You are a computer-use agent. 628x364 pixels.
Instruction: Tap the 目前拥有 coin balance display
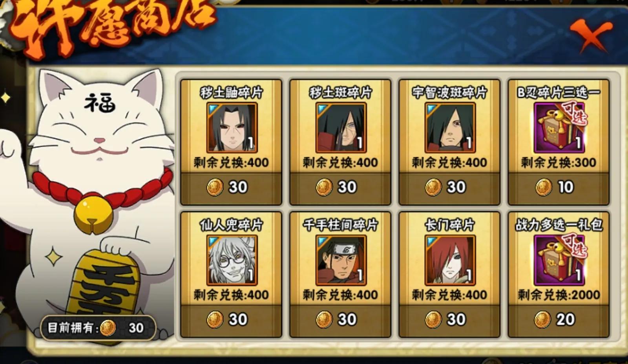pos(98,328)
